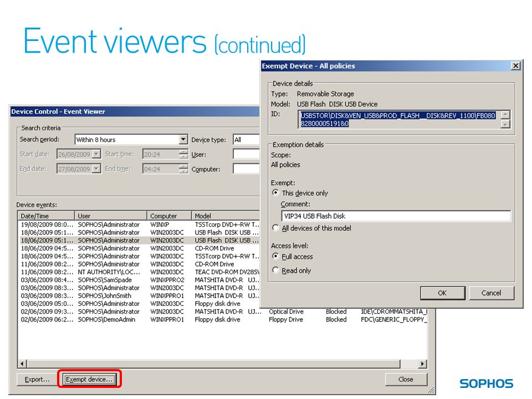Image resolution: width=532 pixels, height=399 pixels.
Task: Close the Event Viewer window
Action: pyautogui.click(x=406, y=379)
